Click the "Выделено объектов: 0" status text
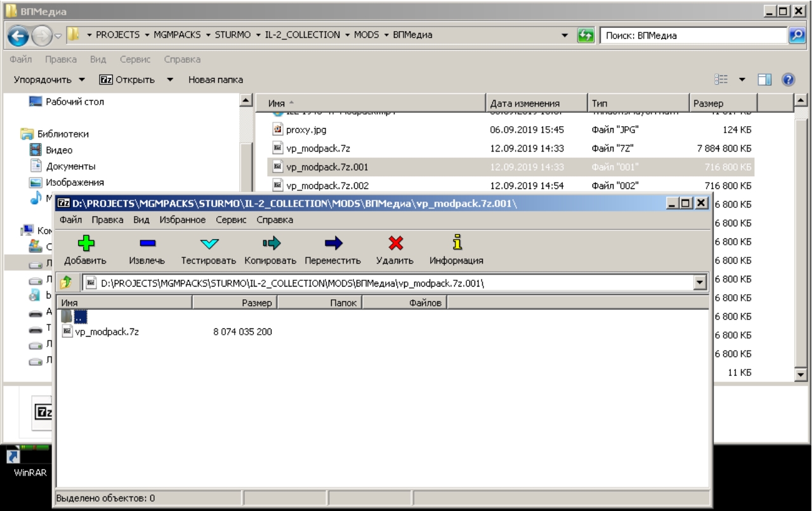This screenshot has height=511, width=812. 106,498
